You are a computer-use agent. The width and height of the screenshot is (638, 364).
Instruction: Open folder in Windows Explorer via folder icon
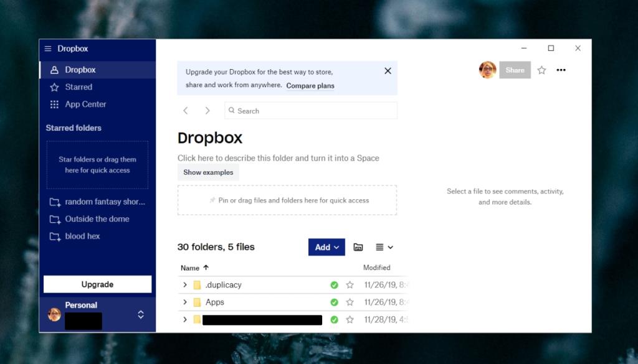(x=358, y=247)
